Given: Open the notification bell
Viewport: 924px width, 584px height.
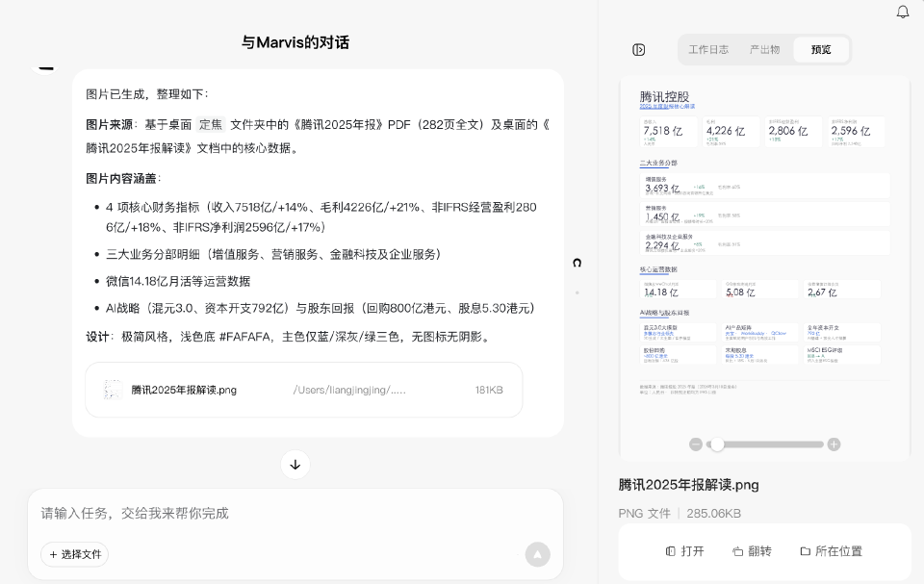Looking at the screenshot, I should pyautogui.click(x=902, y=12).
